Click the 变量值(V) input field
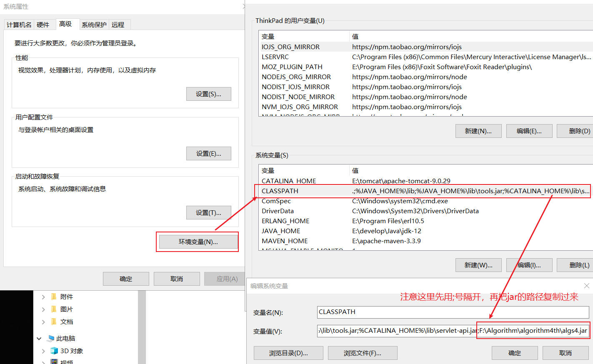 [453, 331]
